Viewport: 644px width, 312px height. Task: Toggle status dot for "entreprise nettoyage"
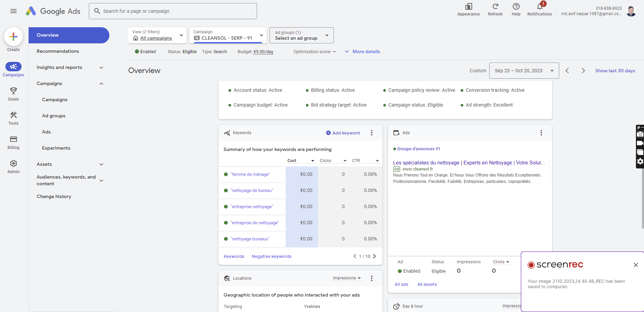(x=226, y=206)
